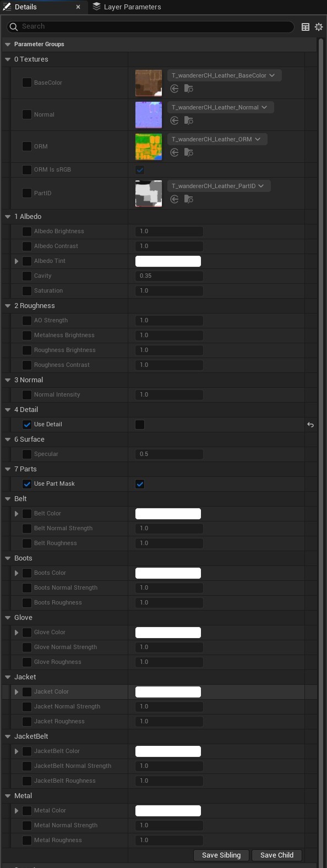The image size is (327, 868).
Task: Enable override for Albedo Brightness
Action: pos(26,232)
